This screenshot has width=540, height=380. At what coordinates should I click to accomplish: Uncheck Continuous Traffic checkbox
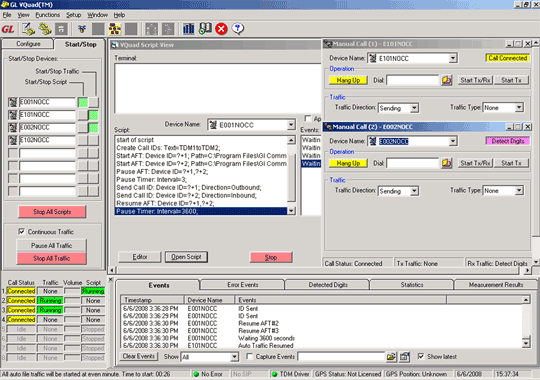pos(22,232)
